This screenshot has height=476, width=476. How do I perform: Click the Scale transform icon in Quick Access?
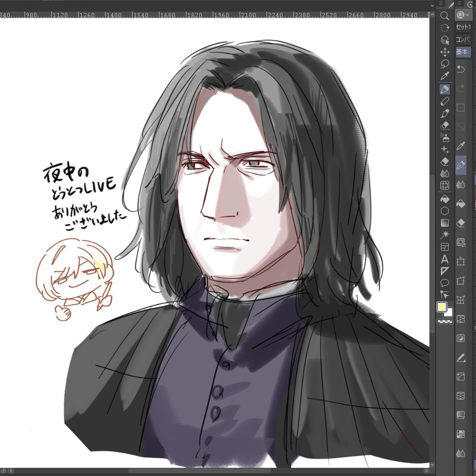coord(461,261)
